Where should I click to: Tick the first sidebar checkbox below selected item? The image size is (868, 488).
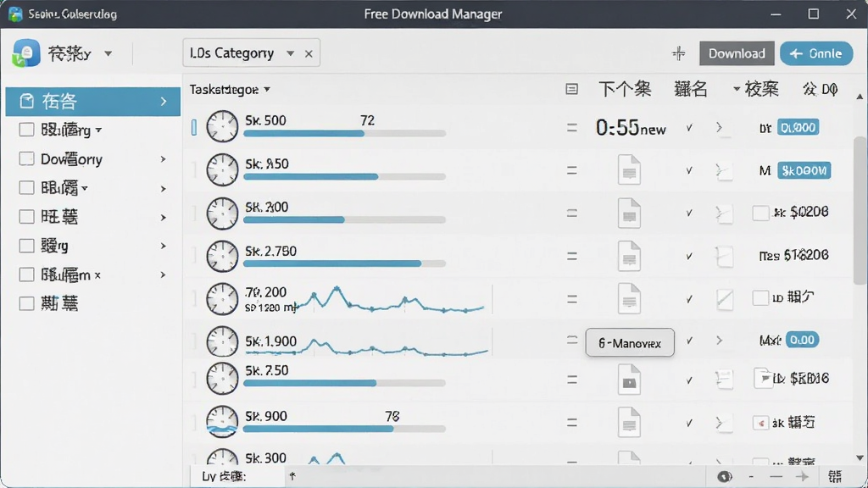click(x=26, y=130)
